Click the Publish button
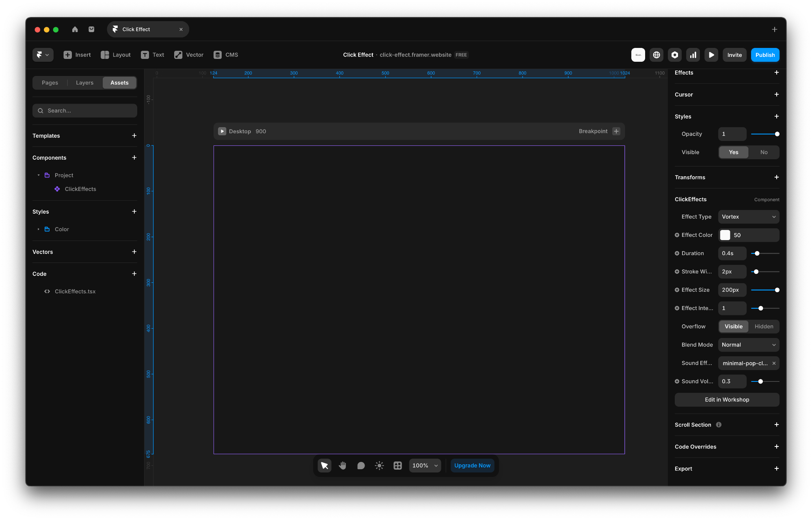Viewport: 812px width, 520px height. [765, 55]
